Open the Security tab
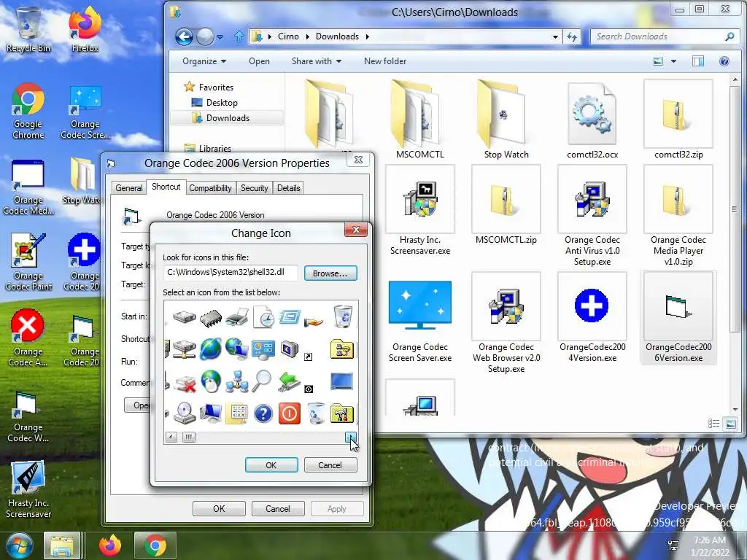 (x=254, y=188)
